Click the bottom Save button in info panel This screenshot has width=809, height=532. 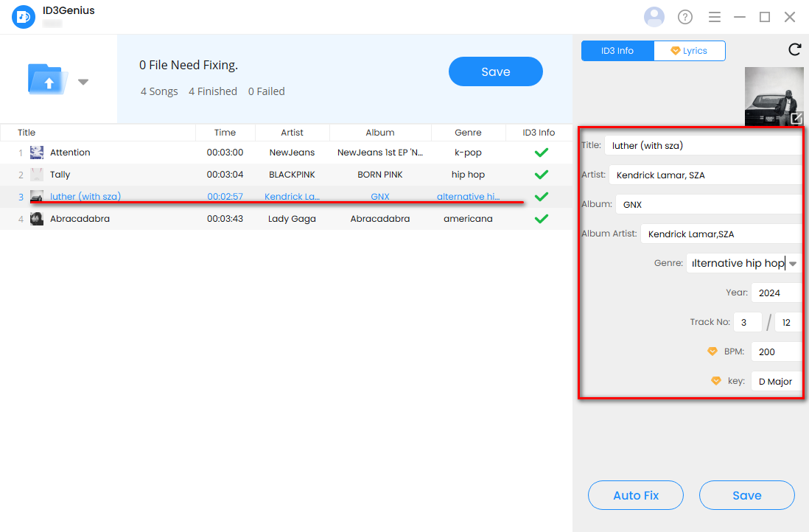click(746, 495)
